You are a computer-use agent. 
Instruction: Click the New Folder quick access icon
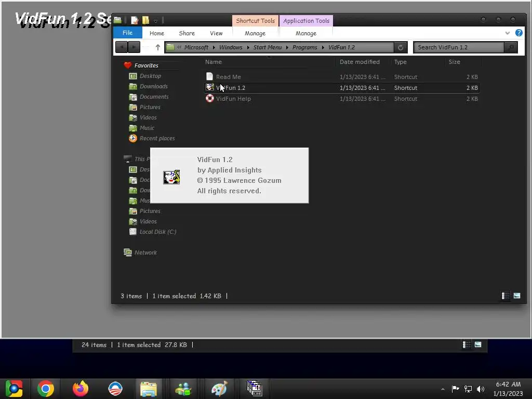click(145, 20)
